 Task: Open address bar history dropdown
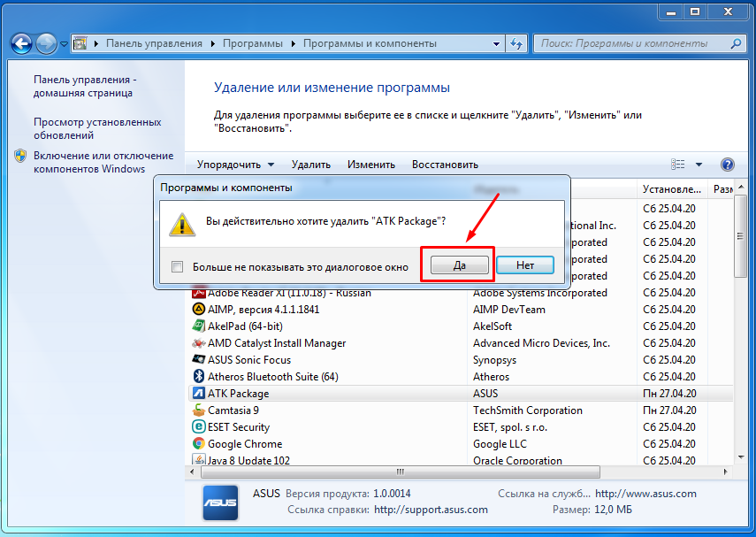(x=496, y=44)
